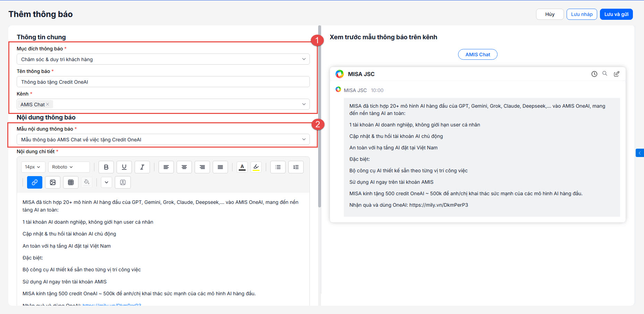Expand the blue side panel arrow

coord(640,153)
